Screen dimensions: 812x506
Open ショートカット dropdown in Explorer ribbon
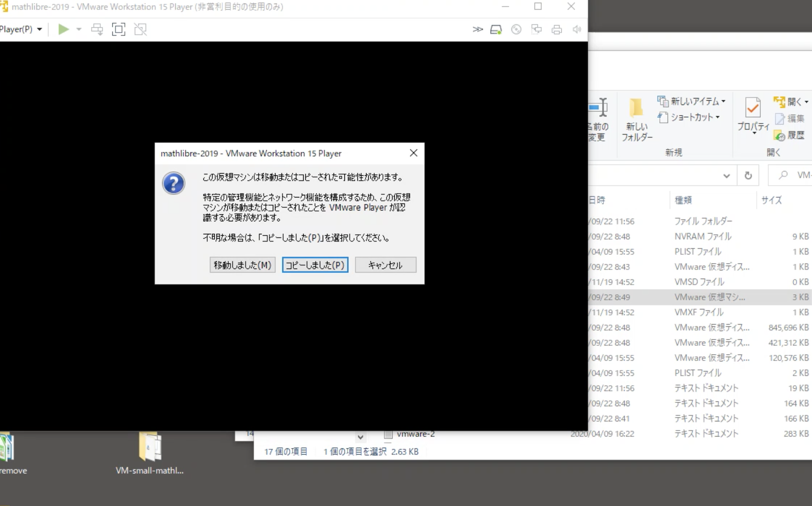point(689,117)
